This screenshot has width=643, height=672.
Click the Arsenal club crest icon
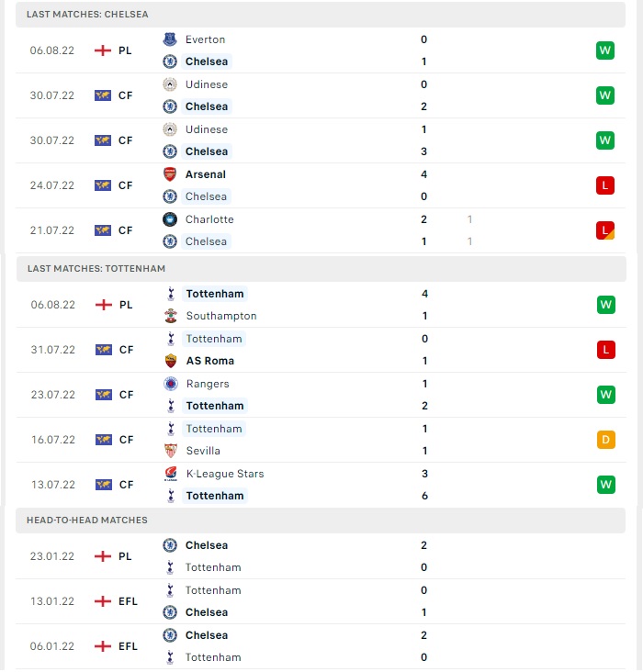(170, 174)
